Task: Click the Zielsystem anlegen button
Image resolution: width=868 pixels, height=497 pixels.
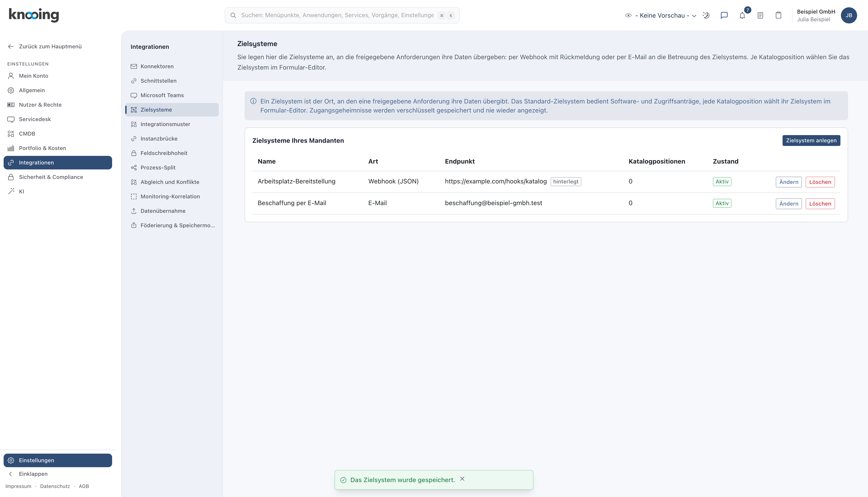Action: pyautogui.click(x=811, y=140)
